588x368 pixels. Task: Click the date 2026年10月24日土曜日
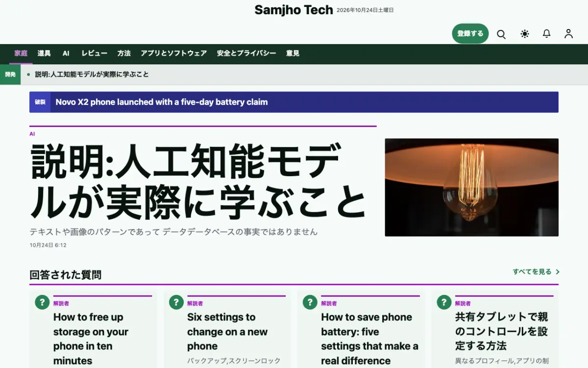[365, 10]
